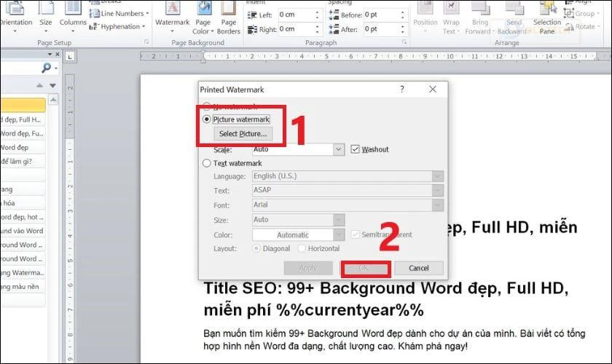The image size is (612, 364).
Task: Click the Select Picture button
Action: point(243,134)
